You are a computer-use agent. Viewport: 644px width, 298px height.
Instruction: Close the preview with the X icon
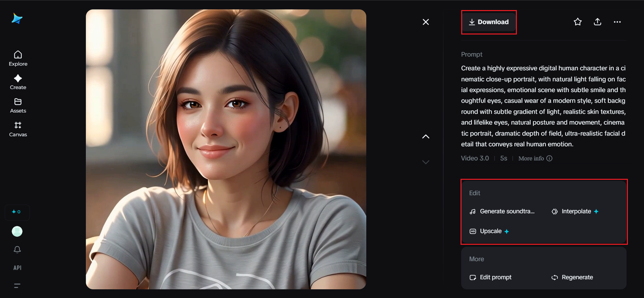(x=426, y=22)
